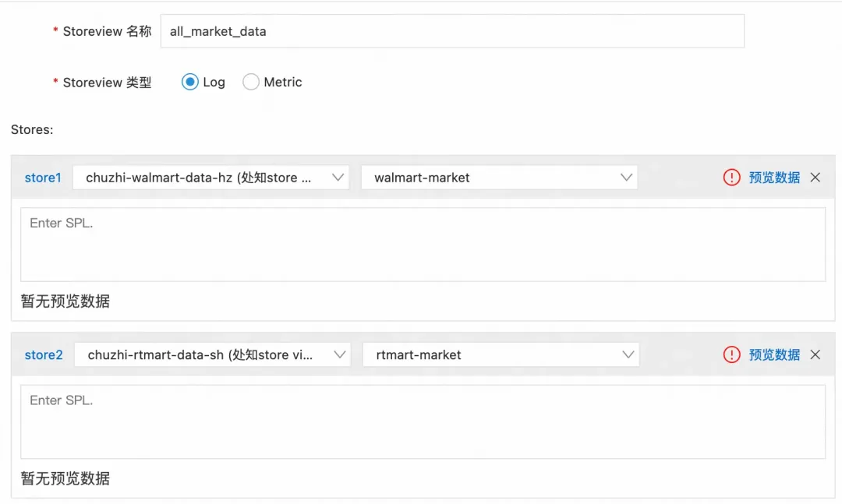
Task: Open the chuzhi-rtmart-data-sh project dropdown
Action: [212, 354]
